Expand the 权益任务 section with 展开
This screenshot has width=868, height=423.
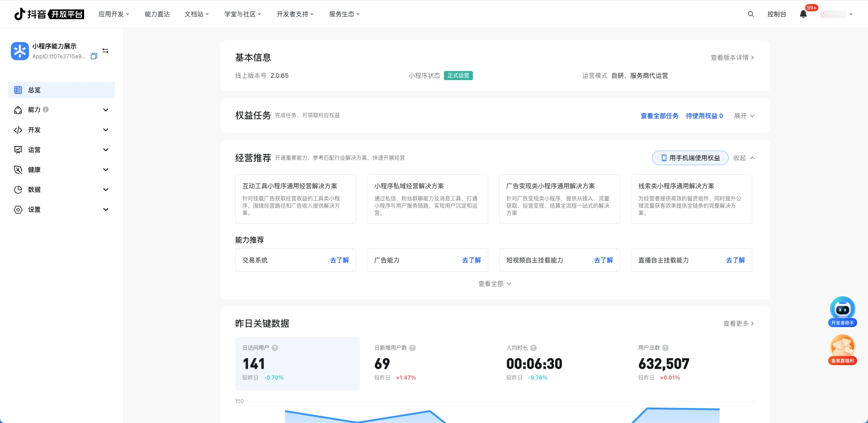(744, 116)
